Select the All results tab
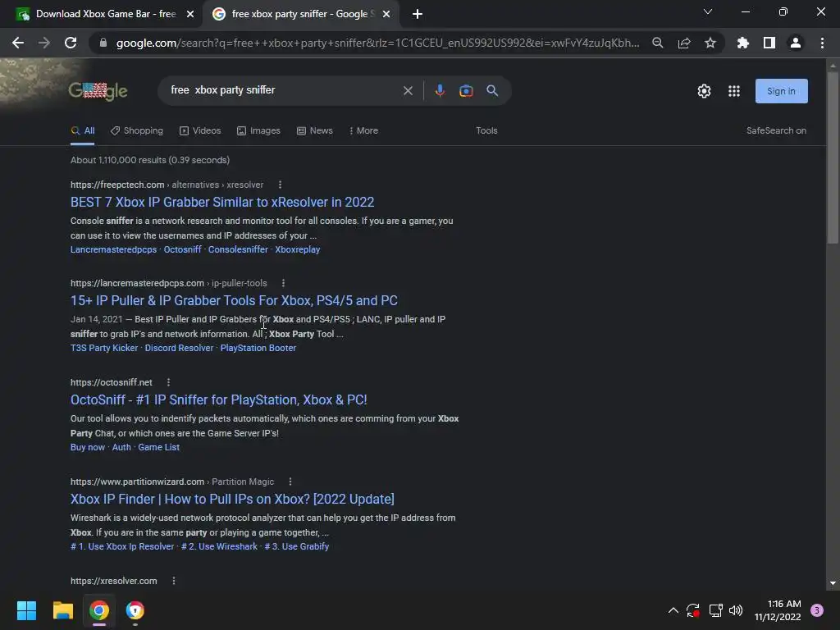Image resolution: width=840 pixels, height=630 pixels. pyautogui.click(x=83, y=130)
